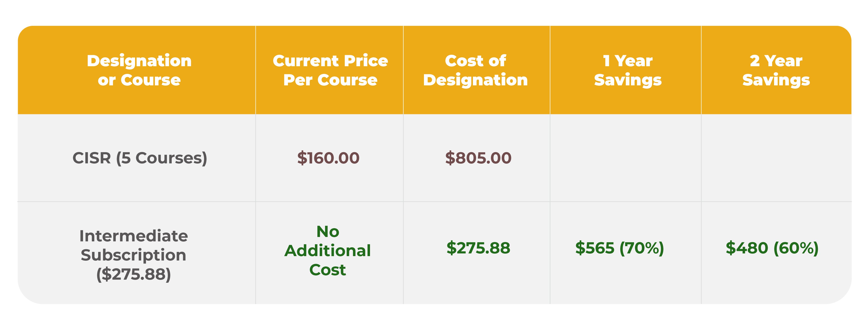
Task: Select the '(70%)' savings percentage
Action: [641, 248]
